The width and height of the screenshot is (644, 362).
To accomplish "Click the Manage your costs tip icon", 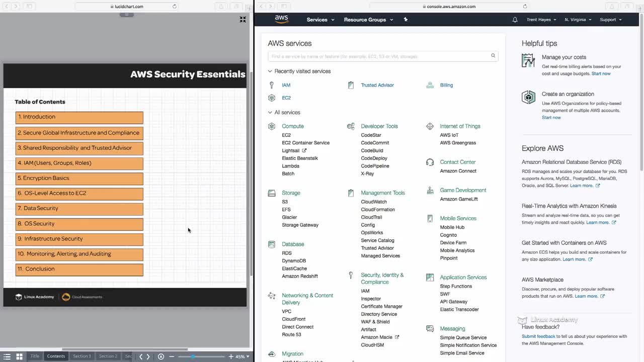I will click(x=528, y=60).
